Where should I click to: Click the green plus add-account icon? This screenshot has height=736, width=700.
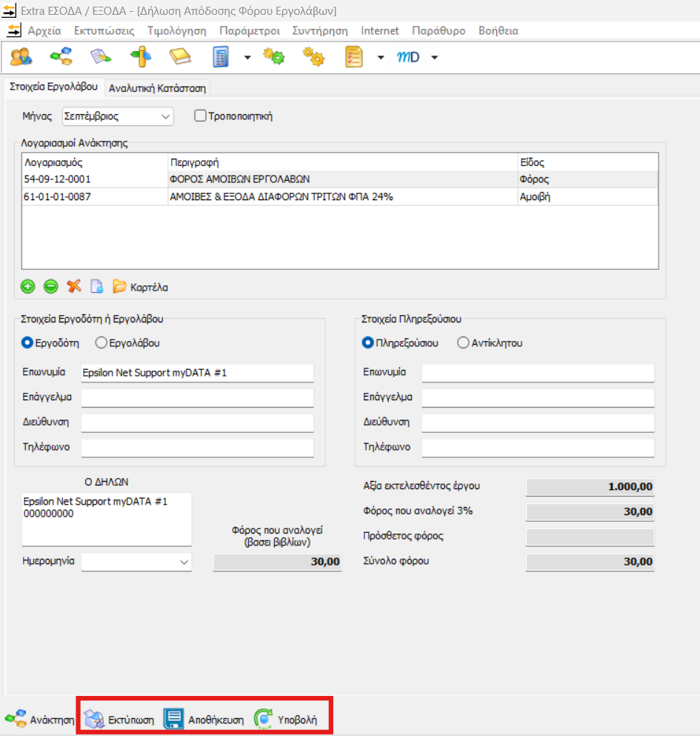(28, 286)
